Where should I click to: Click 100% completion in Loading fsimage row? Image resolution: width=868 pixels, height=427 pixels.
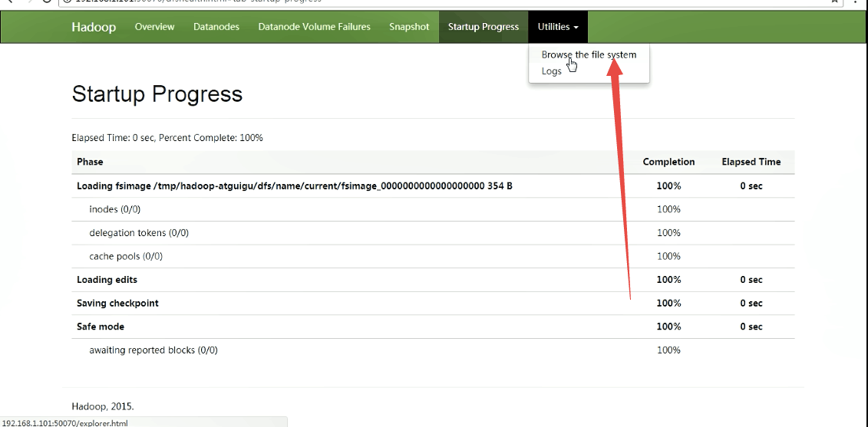click(x=668, y=186)
